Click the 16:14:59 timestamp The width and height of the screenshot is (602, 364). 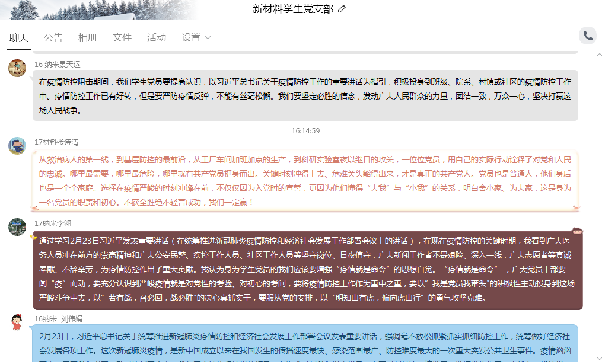click(305, 131)
